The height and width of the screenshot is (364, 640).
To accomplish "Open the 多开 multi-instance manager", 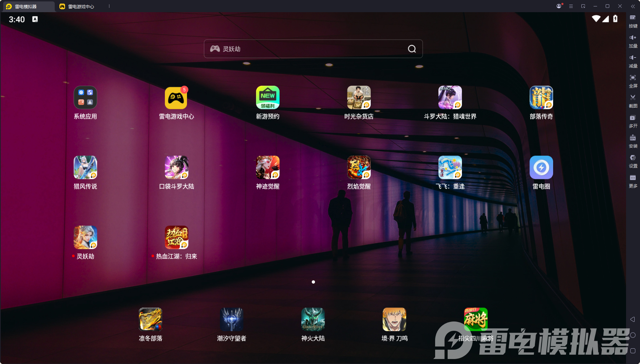I will (633, 121).
